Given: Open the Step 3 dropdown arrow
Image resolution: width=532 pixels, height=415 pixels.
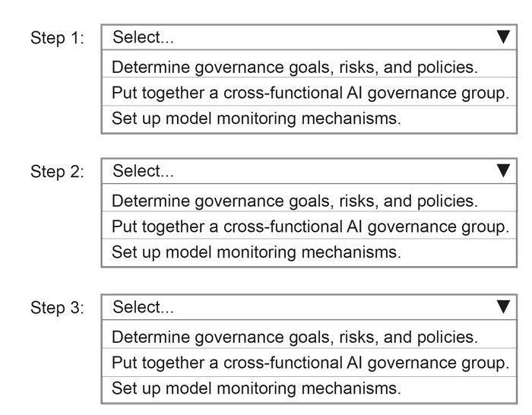Looking at the screenshot, I should point(503,307).
